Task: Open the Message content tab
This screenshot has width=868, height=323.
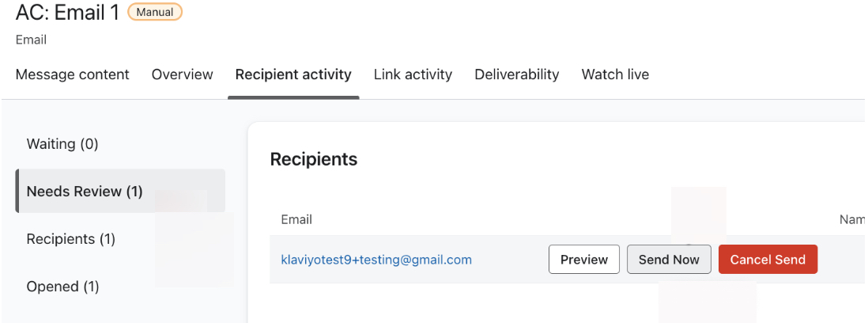Action: coord(72,74)
